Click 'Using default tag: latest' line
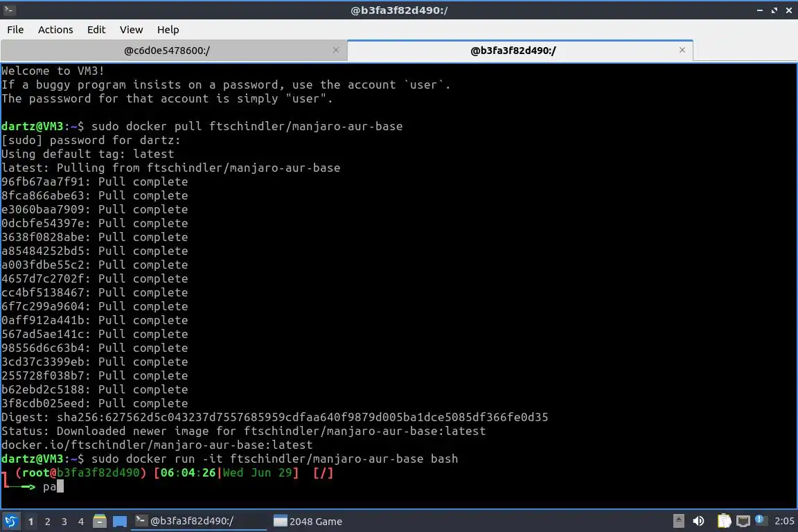The height and width of the screenshot is (532, 798). click(87, 154)
